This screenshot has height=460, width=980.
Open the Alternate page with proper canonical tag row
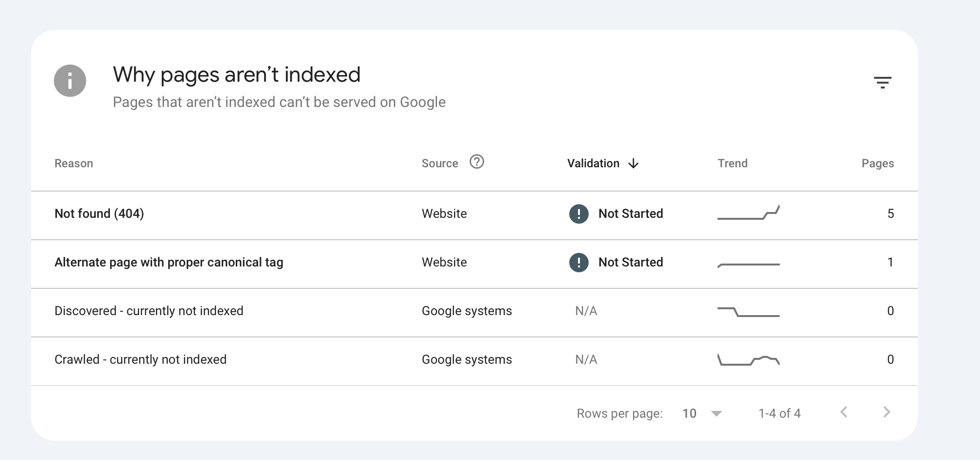(170, 262)
